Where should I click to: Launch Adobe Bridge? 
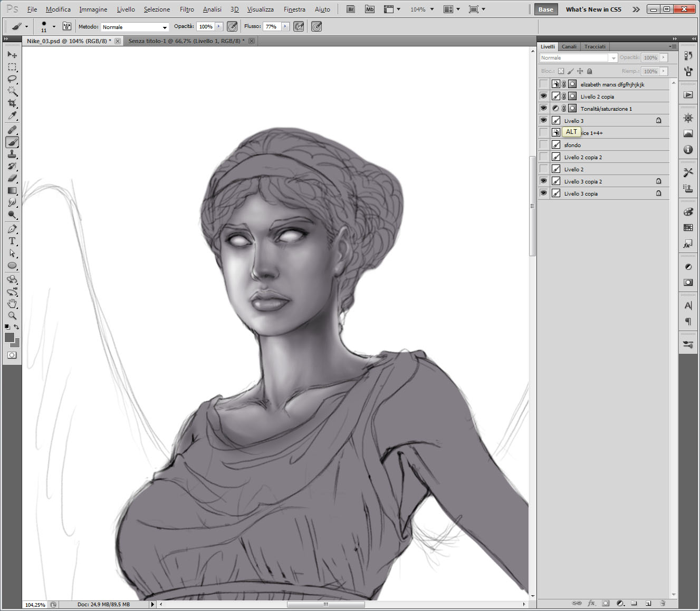click(351, 9)
